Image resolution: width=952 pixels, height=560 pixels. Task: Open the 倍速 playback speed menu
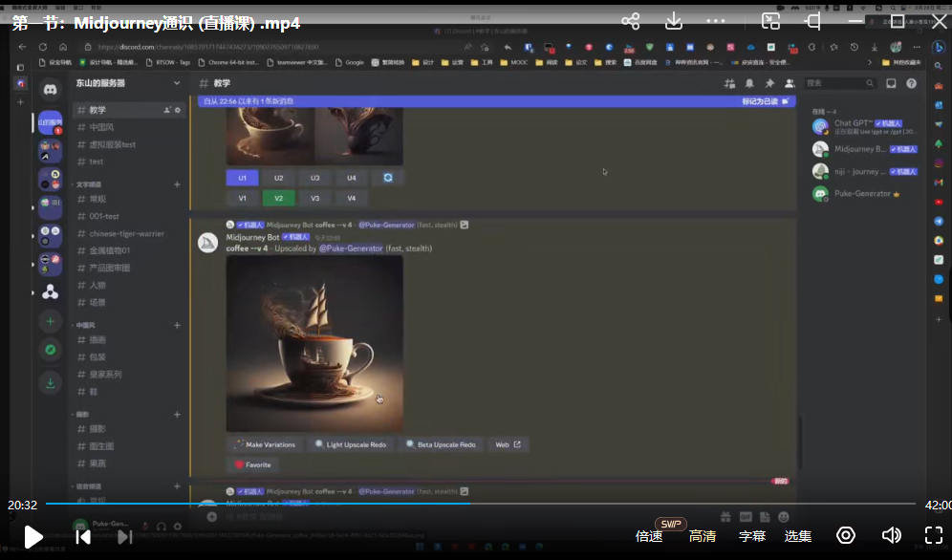tap(649, 536)
